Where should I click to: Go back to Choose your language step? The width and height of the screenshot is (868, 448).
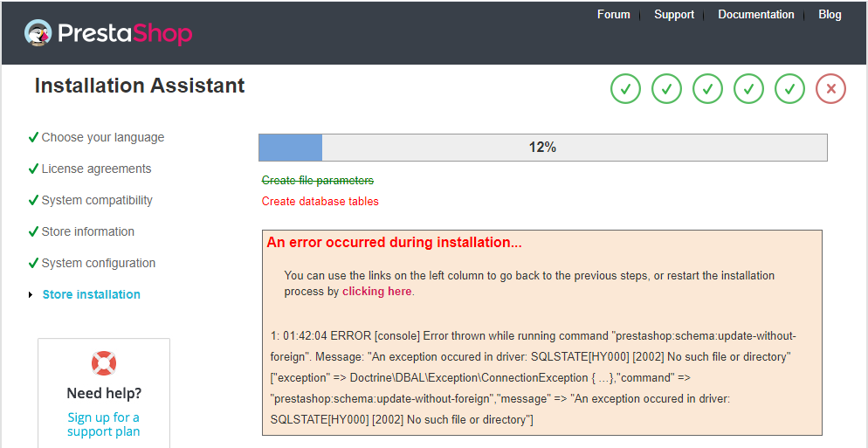click(103, 137)
